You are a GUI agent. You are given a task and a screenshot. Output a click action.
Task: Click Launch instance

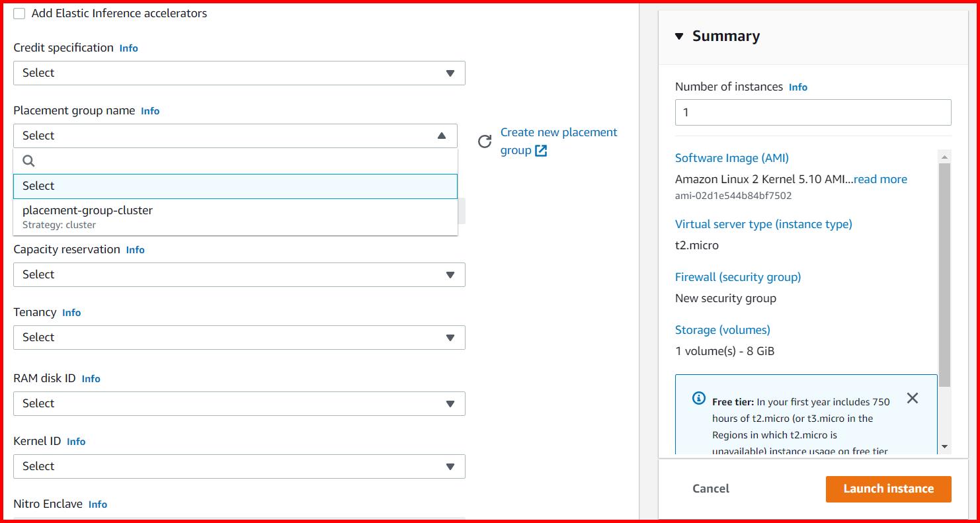[x=888, y=489]
